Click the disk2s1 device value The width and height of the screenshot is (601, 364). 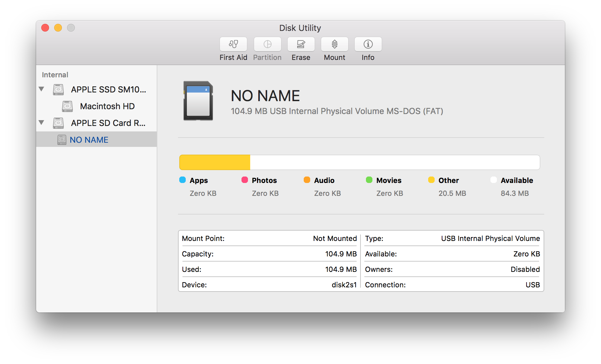(344, 285)
